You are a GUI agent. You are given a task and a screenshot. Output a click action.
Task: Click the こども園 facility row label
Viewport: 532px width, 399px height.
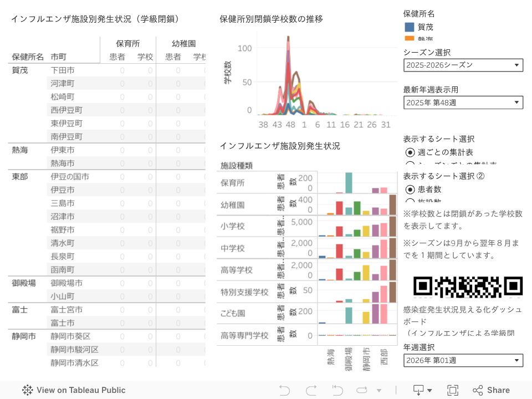click(232, 313)
